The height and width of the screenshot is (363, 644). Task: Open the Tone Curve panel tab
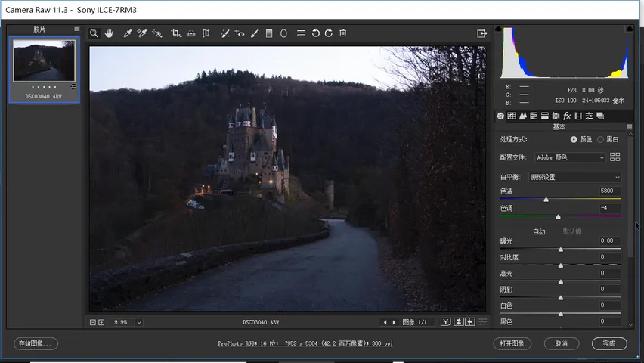point(511,116)
